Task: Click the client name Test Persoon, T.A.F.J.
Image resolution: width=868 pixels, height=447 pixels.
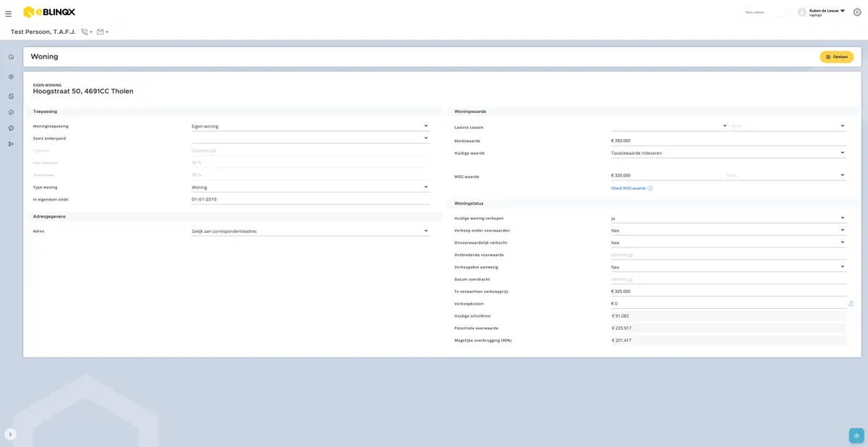Action: [x=43, y=32]
